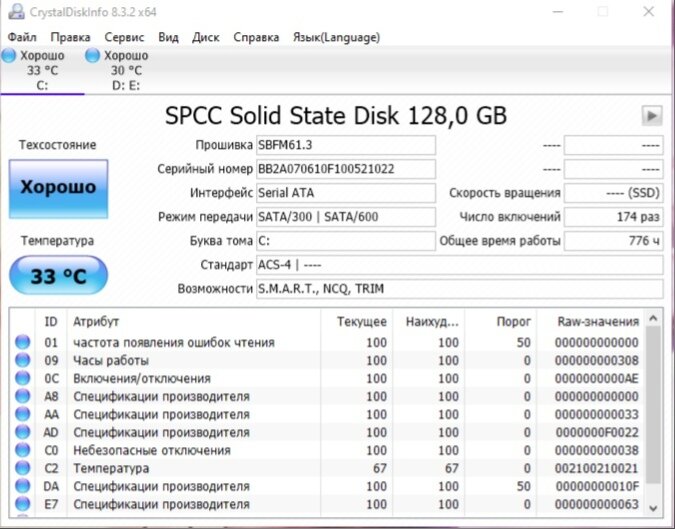675x529 pixels.
Task: Select the 'частота появления ошибок чтения' row
Action: pyautogui.click(x=327, y=343)
